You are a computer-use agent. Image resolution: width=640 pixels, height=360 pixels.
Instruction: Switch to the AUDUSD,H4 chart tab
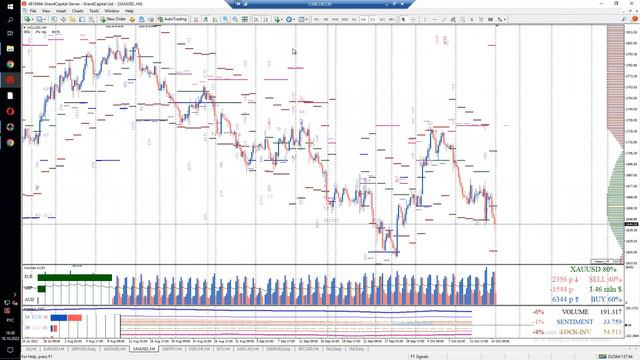114,349
